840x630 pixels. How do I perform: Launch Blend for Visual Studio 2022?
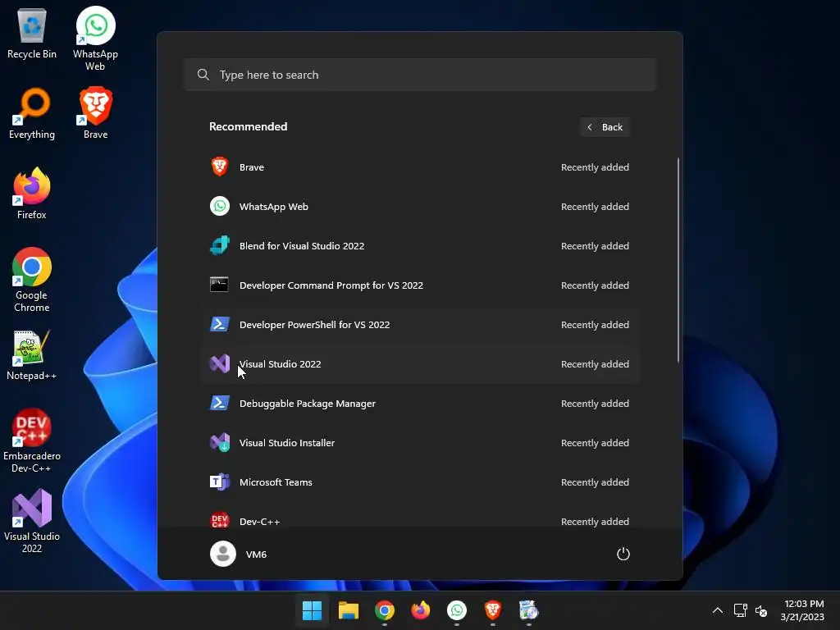point(420,246)
